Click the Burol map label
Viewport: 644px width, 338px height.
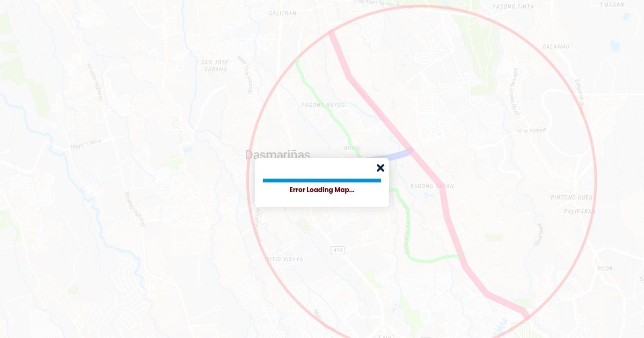[x=353, y=148]
